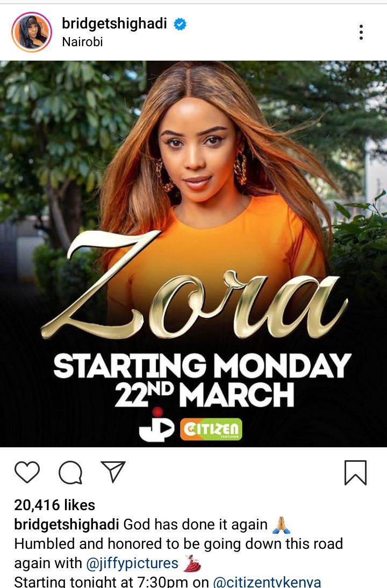Tap bridgetshighadi username in the caption
387x588 pixels.
(67, 524)
